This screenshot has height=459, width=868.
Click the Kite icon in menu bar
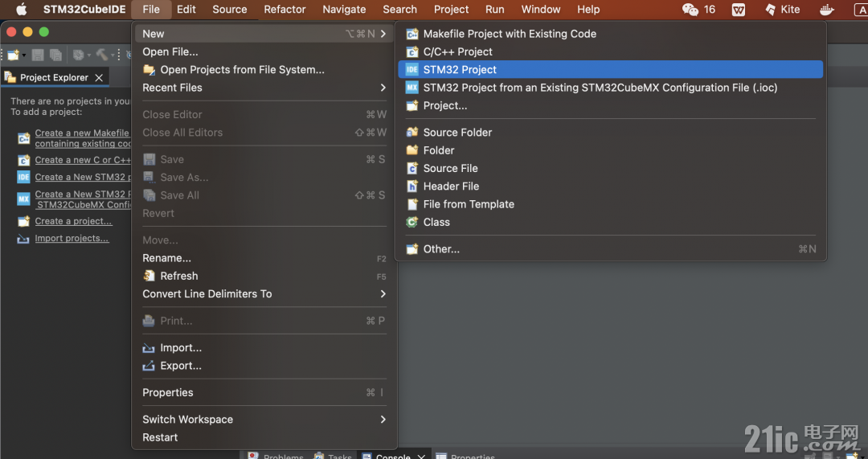click(x=770, y=10)
